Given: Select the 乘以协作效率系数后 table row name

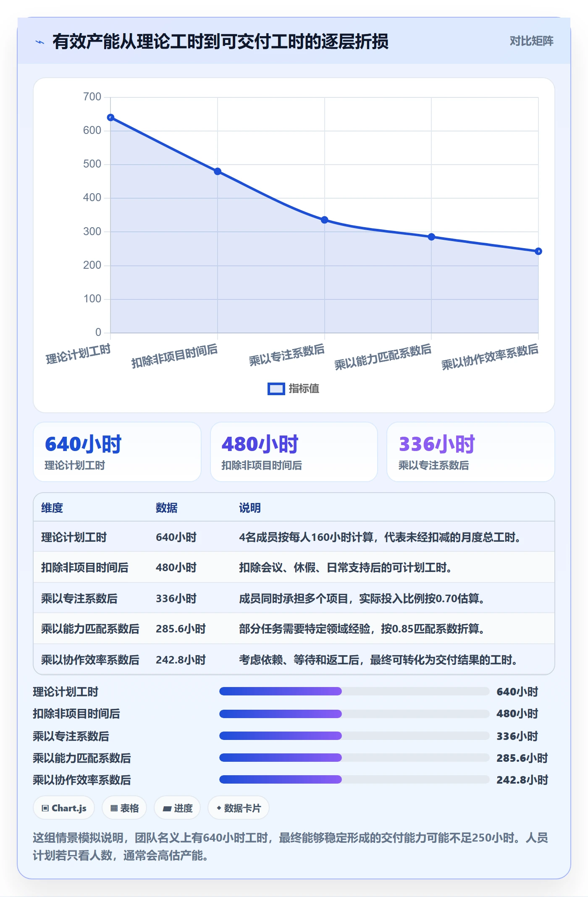Looking at the screenshot, I should pyautogui.click(x=90, y=660).
